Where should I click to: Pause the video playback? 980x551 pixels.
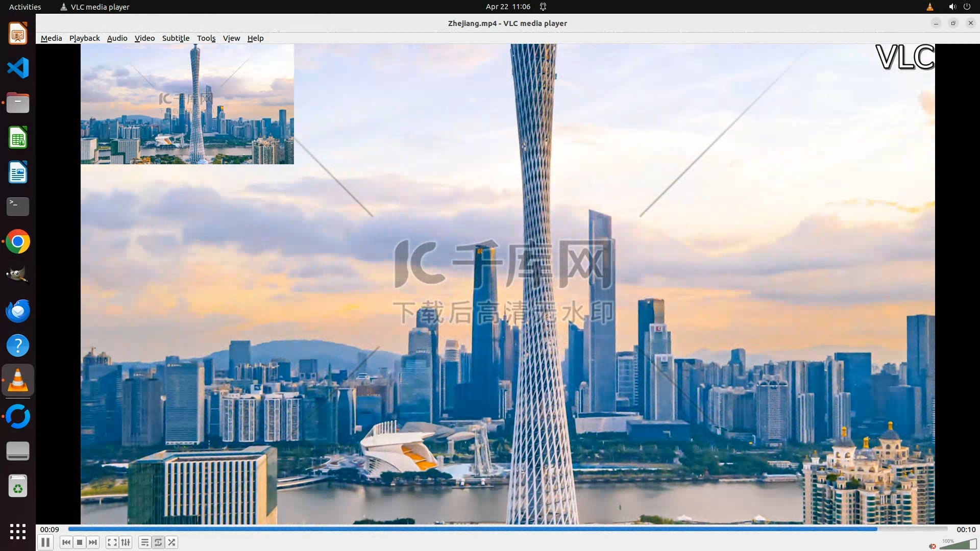45,542
